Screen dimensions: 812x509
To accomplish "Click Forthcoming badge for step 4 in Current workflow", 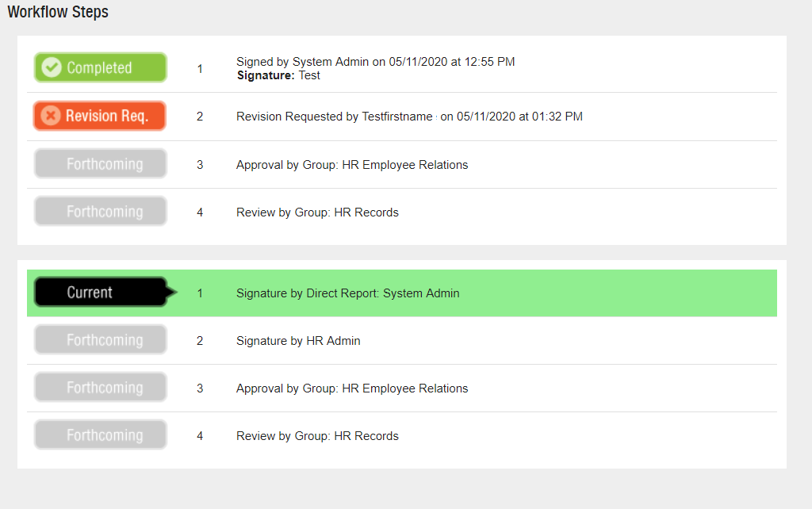I will pyautogui.click(x=100, y=435).
